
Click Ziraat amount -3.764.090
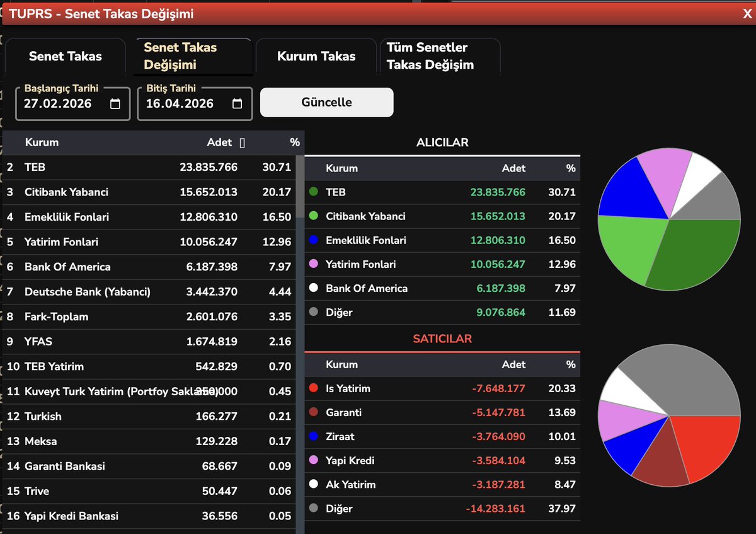498,436
